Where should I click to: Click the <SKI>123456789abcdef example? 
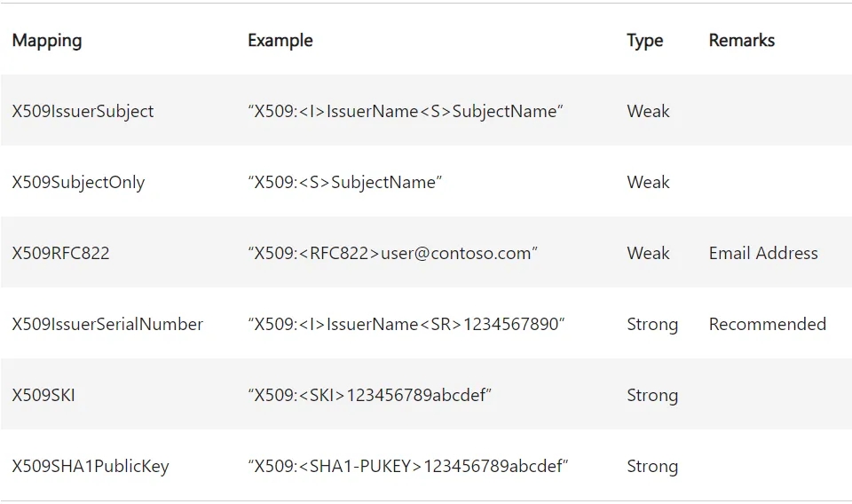[369, 395]
